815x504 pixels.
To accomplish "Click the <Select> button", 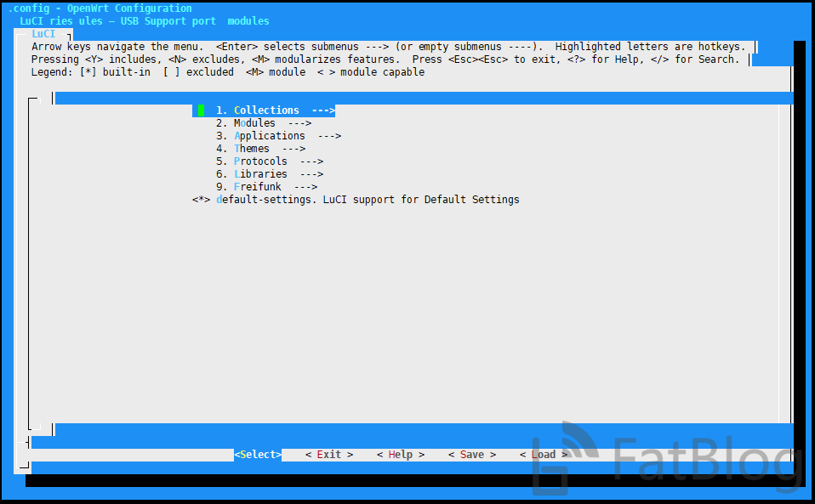I will (x=258, y=454).
